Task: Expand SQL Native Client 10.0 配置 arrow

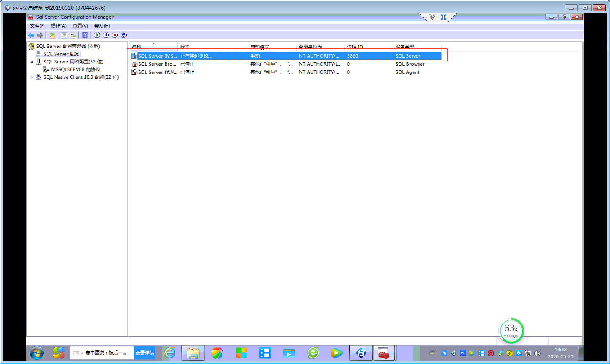Action: 32,77
